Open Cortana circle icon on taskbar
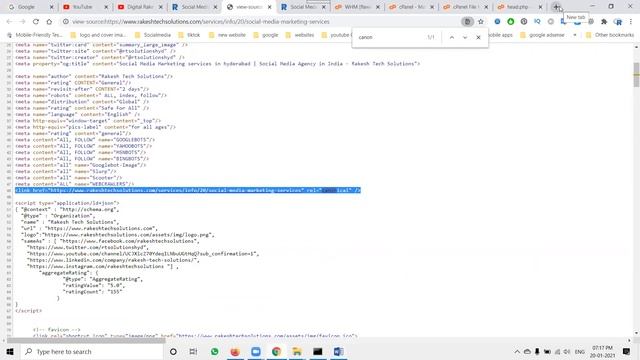The width and height of the screenshot is (640, 360). tap(173, 351)
